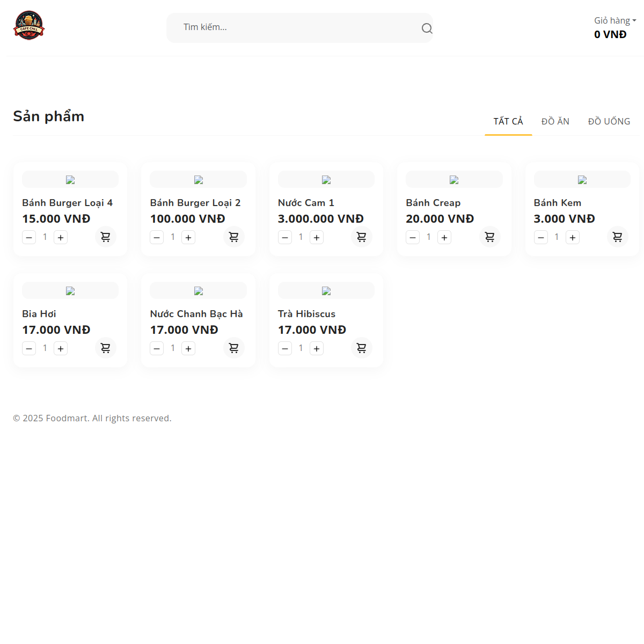Add Nước Cam 1 to cart
Screen dimensions: 644x644
[x=362, y=237]
